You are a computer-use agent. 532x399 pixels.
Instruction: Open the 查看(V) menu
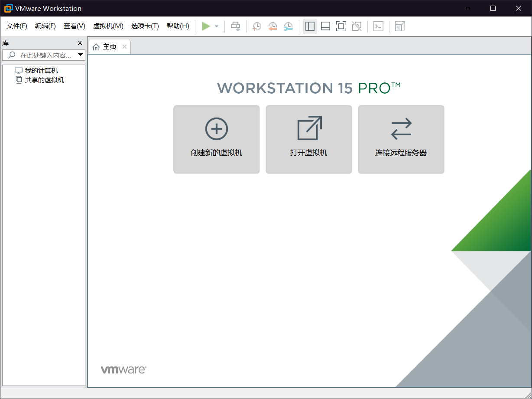pyautogui.click(x=75, y=26)
